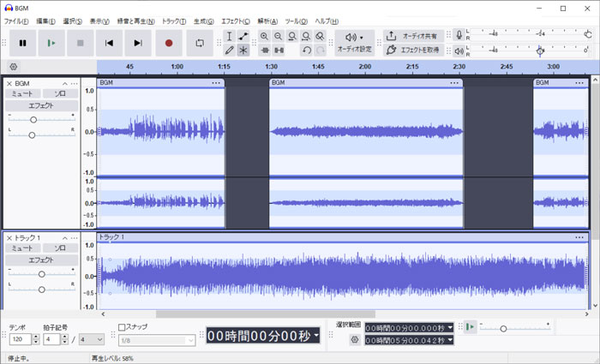Solo the BGM track
Image resolution: width=600 pixels, height=364 pixels.
pyautogui.click(x=60, y=93)
